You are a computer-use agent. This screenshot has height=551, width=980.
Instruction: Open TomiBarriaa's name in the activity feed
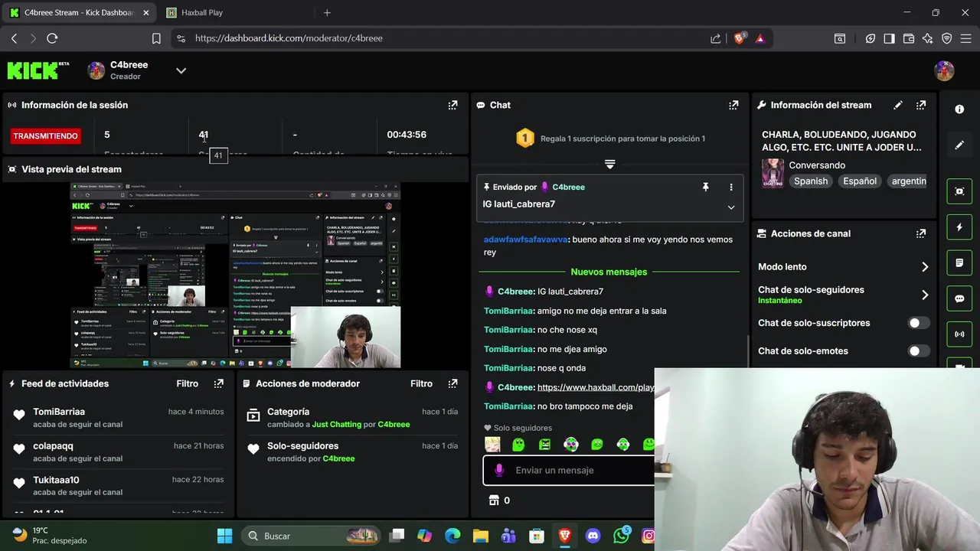pos(59,412)
